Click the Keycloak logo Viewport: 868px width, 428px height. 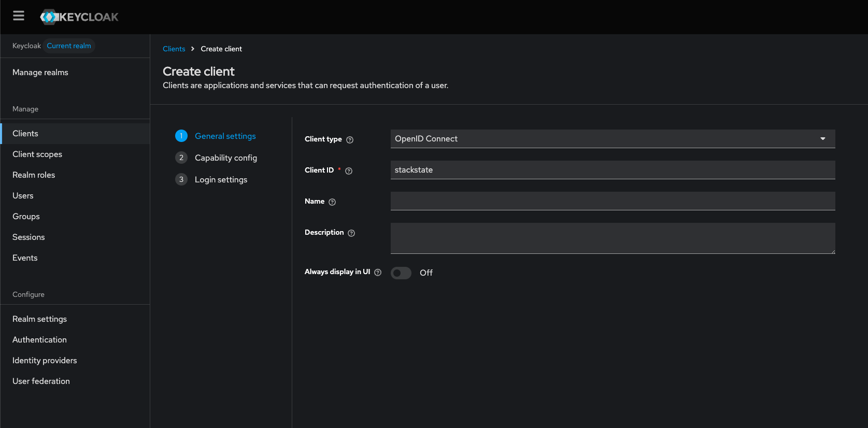(x=79, y=17)
